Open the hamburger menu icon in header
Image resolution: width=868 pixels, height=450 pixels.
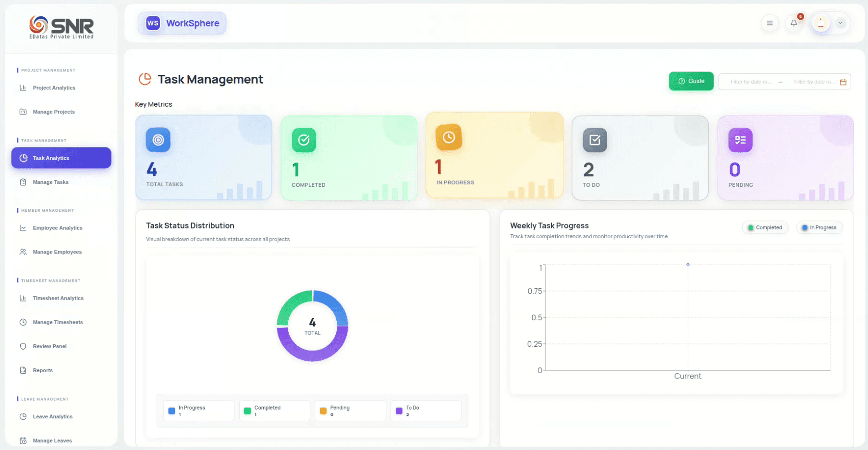tap(770, 23)
